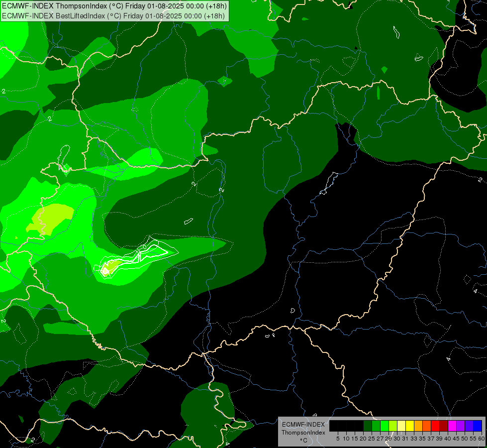Screen dimensions: 487x448
Task: Click the dark green 20–25 legend swatch
Action: (368, 426)
